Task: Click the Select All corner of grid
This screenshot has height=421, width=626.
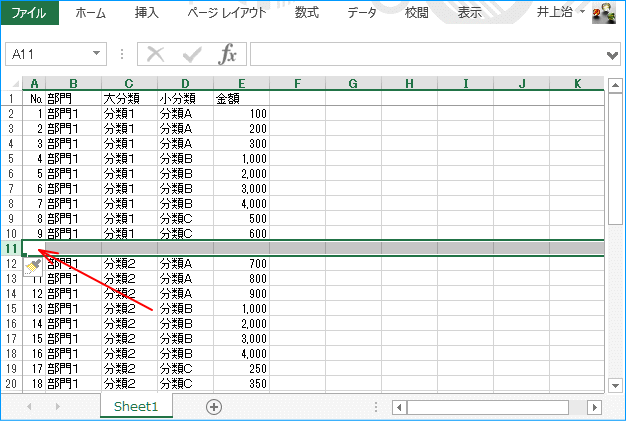Action: 11,83
